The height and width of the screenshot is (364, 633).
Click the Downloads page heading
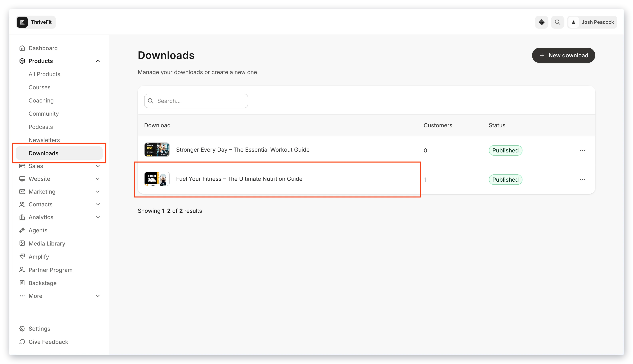pyautogui.click(x=166, y=55)
